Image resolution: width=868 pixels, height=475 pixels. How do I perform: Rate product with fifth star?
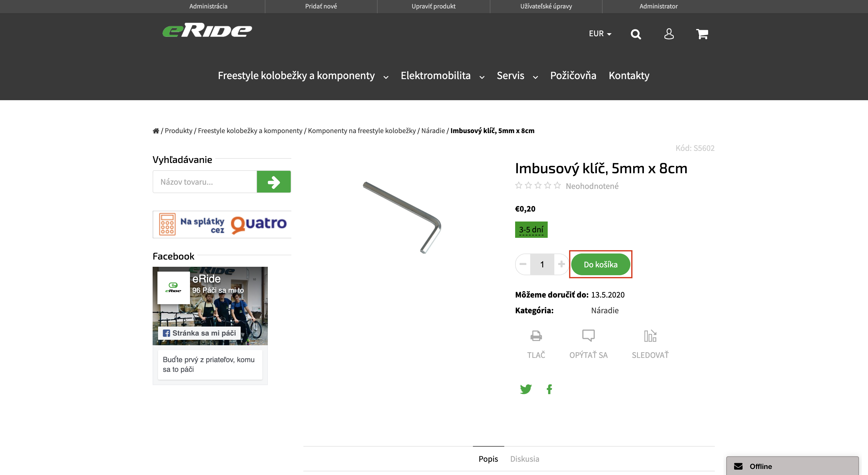pos(557,185)
